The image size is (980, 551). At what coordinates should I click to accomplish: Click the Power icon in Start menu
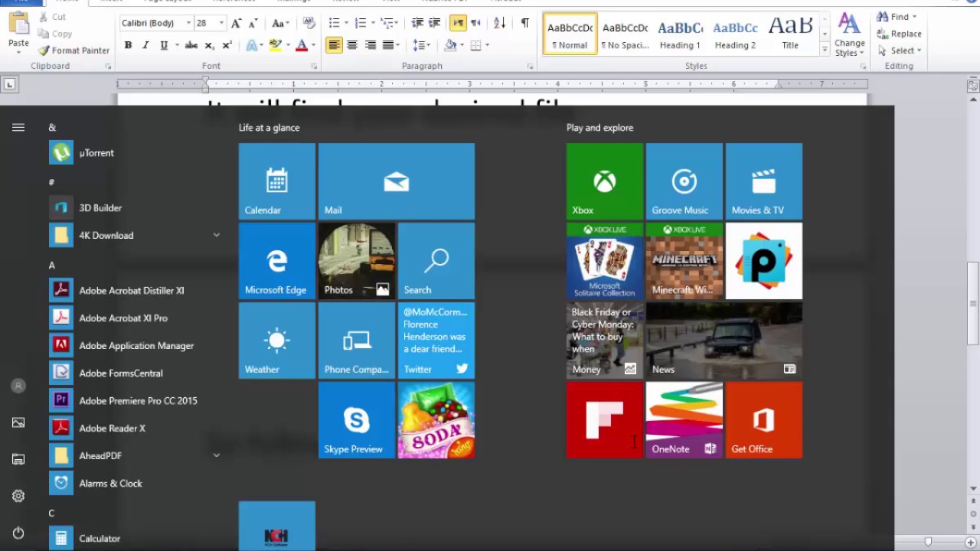(18, 533)
